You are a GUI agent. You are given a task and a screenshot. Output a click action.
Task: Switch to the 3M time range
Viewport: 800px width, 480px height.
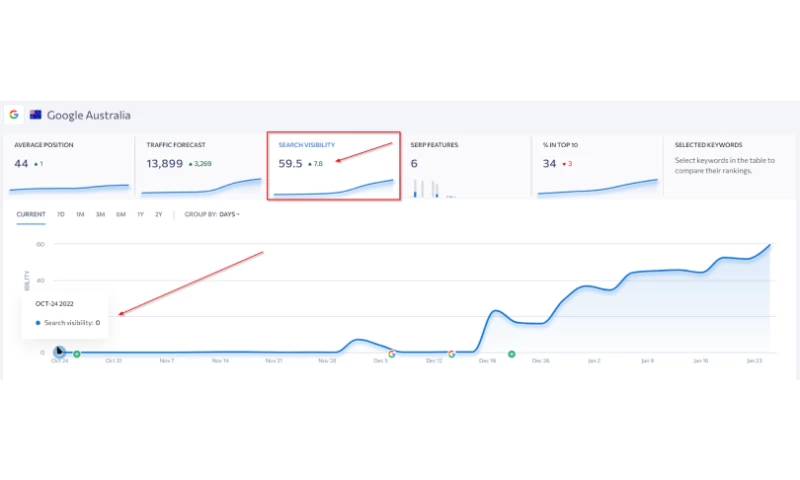pos(100,214)
